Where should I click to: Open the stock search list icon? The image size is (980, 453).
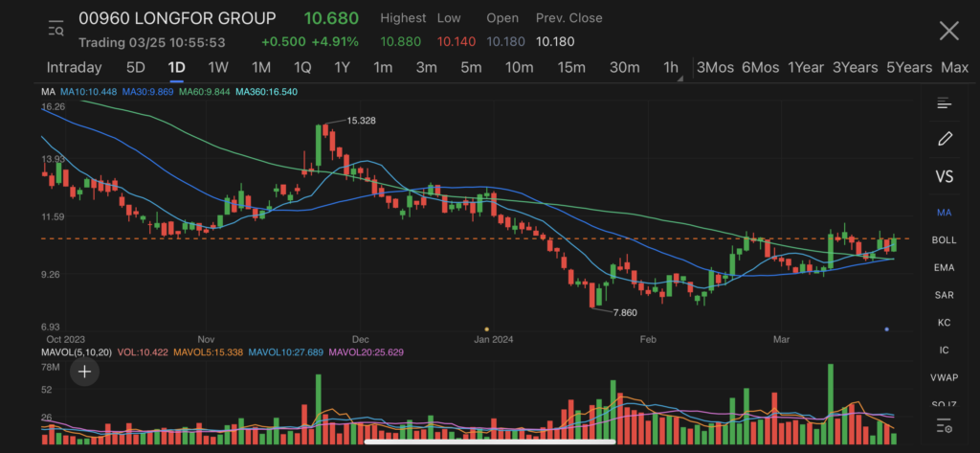[x=56, y=28]
